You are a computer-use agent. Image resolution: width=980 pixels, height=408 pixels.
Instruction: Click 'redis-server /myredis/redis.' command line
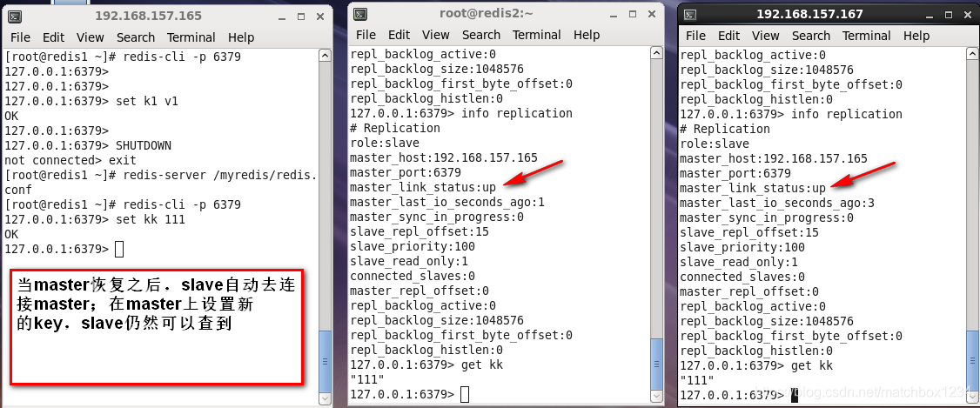(x=161, y=175)
